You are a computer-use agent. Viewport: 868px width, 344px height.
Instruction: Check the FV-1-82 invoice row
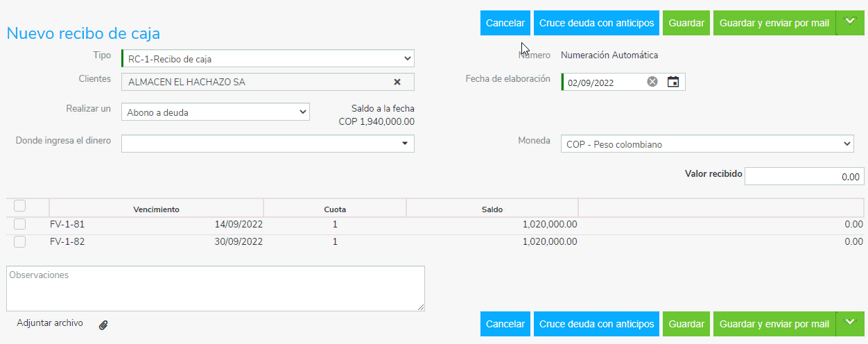tap(19, 241)
